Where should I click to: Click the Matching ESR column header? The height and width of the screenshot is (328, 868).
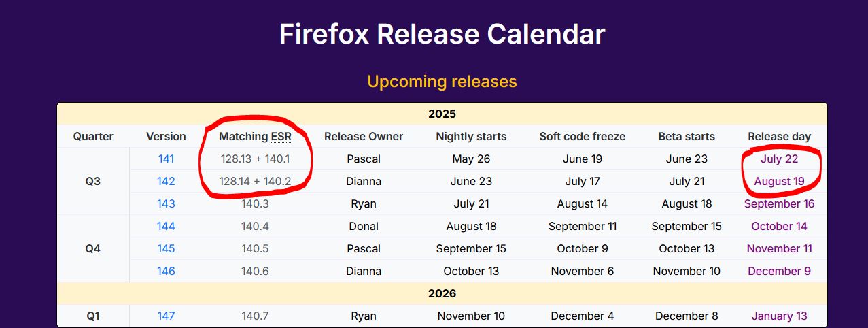coord(255,137)
